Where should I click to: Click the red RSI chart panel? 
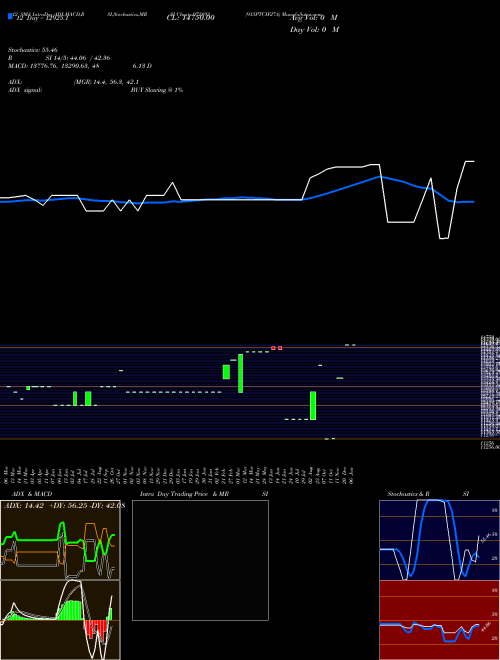[x=439, y=620]
